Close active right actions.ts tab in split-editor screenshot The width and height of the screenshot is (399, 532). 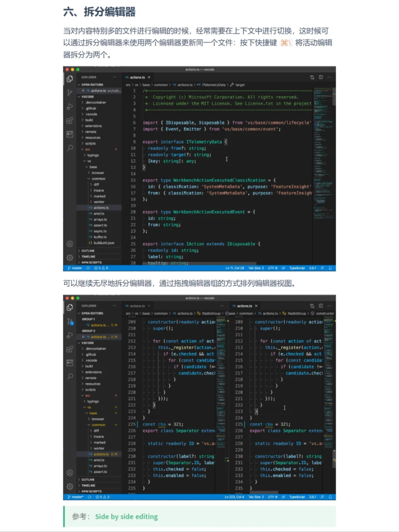click(256, 306)
